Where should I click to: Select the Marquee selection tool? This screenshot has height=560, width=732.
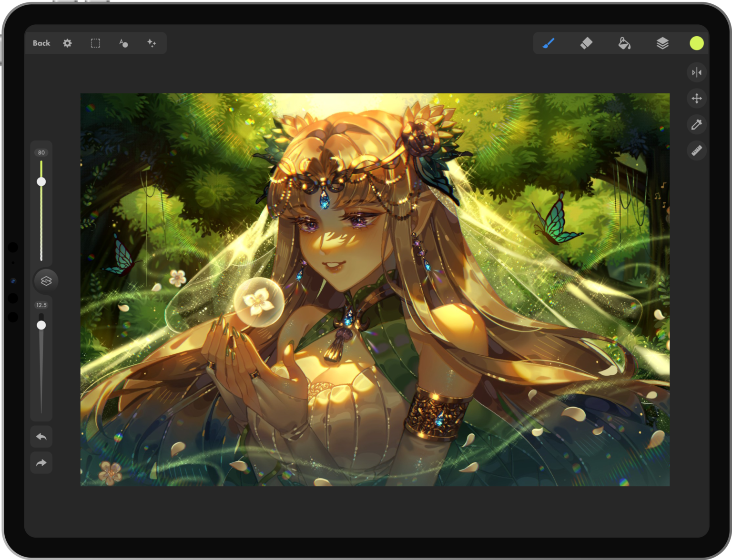click(95, 43)
